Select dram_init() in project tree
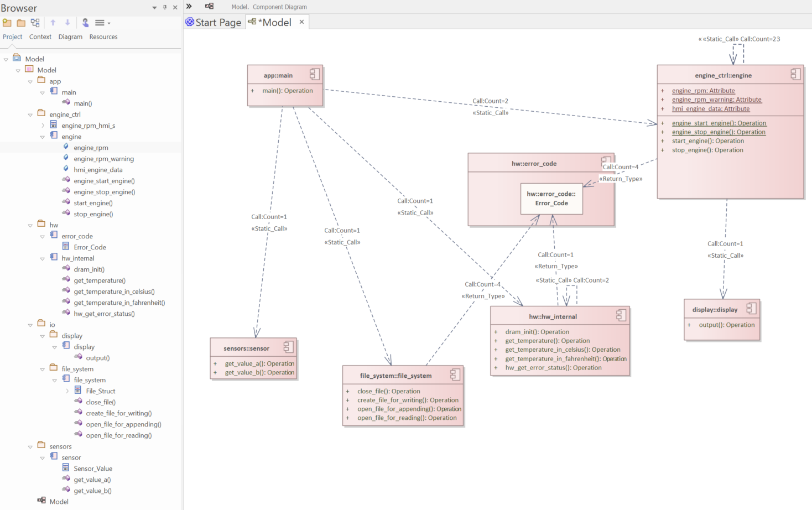 coord(89,269)
